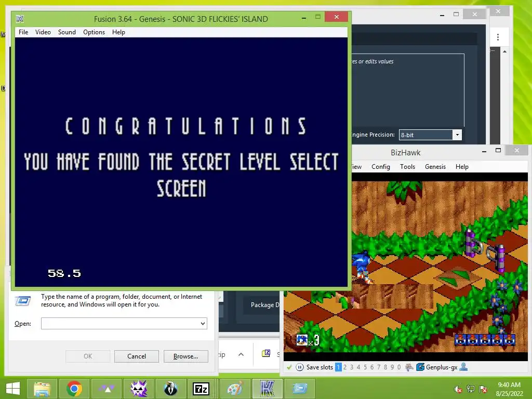Open the BizHawk Tools menu
The height and width of the screenshot is (399, 532).
407,167
